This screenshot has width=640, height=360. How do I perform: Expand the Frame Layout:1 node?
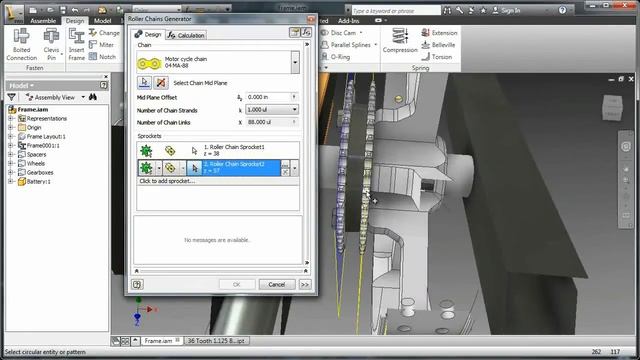pos(11,136)
